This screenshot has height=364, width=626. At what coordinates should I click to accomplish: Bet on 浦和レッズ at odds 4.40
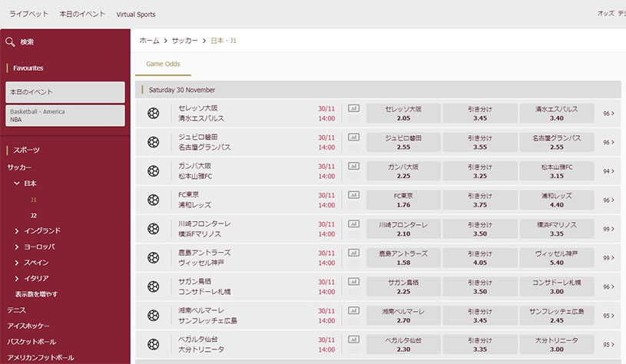click(x=557, y=200)
